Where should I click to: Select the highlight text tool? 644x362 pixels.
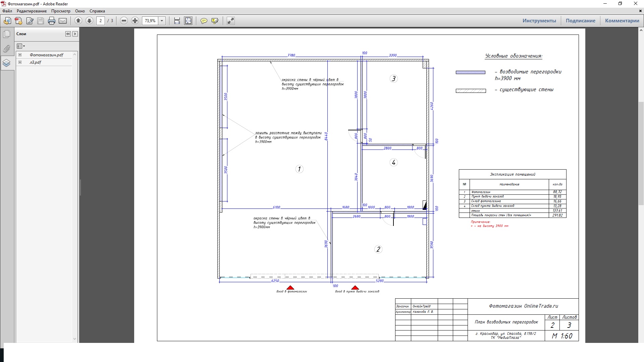click(215, 21)
